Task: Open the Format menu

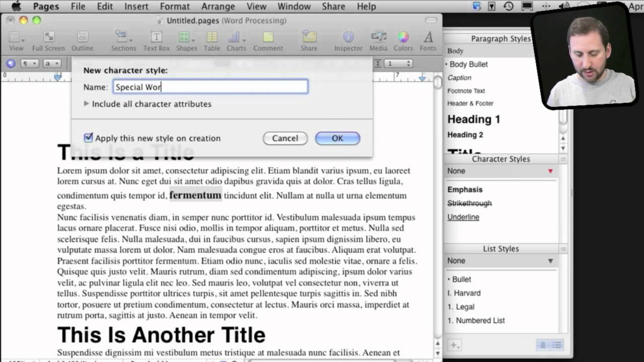Action: 175,7
